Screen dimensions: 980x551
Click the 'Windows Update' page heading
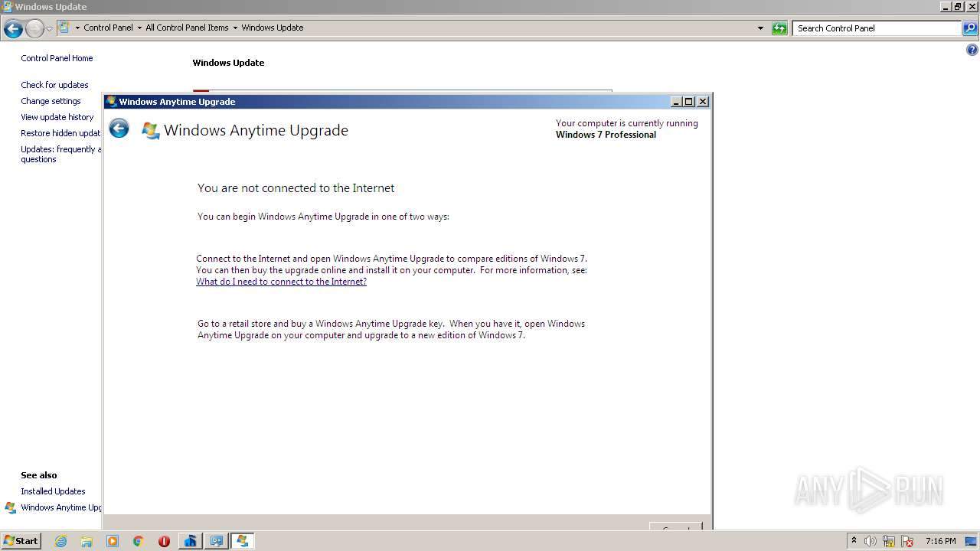[228, 63]
